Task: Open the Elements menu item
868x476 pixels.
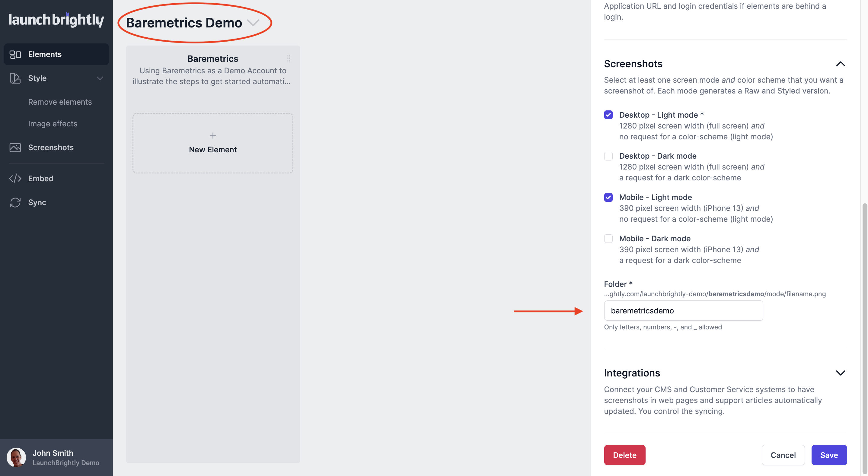Action: point(56,54)
